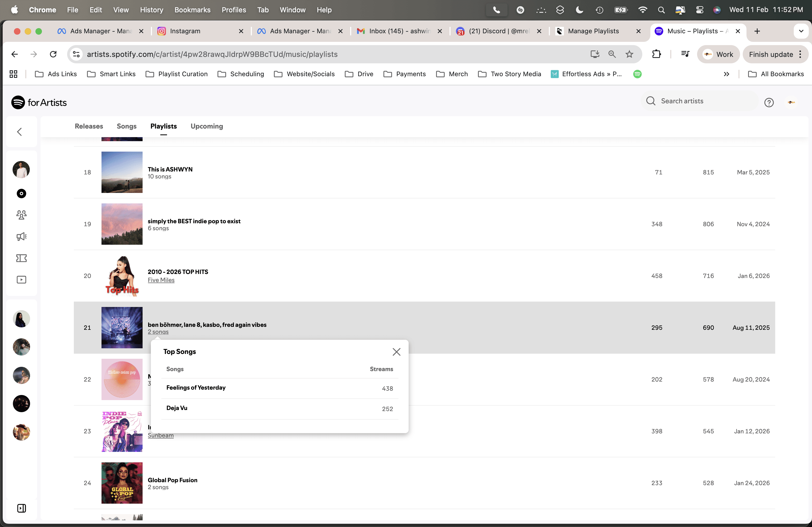Click the Spotify for Artists logo

pyautogui.click(x=39, y=102)
